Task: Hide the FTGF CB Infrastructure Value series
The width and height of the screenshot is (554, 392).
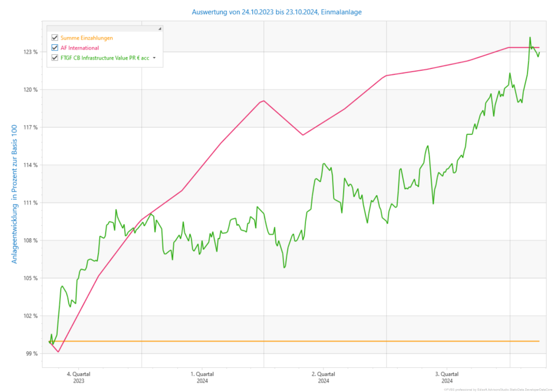Action: (x=55, y=58)
